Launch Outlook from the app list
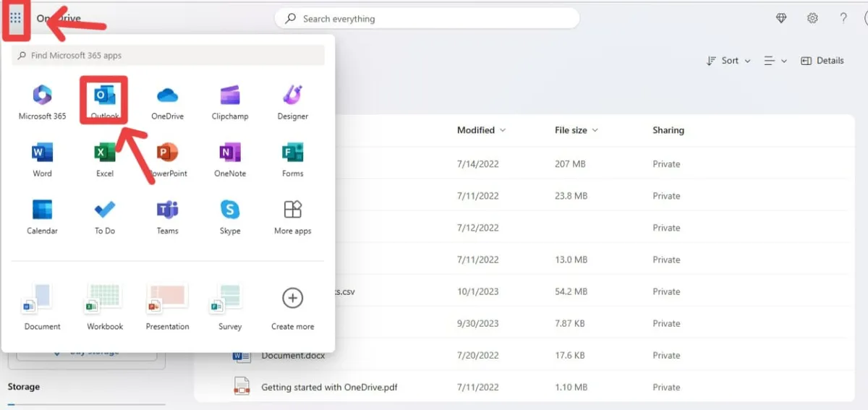The image size is (868, 410). point(105,101)
